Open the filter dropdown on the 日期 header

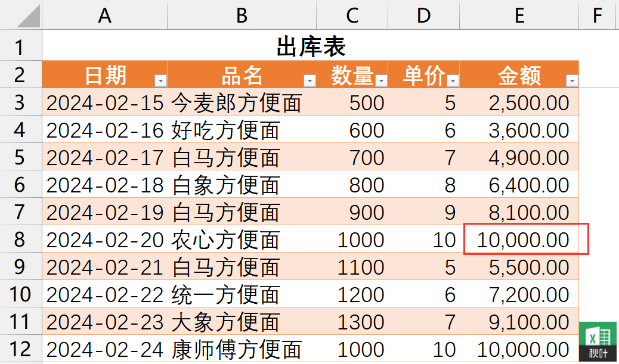pos(160,79)
